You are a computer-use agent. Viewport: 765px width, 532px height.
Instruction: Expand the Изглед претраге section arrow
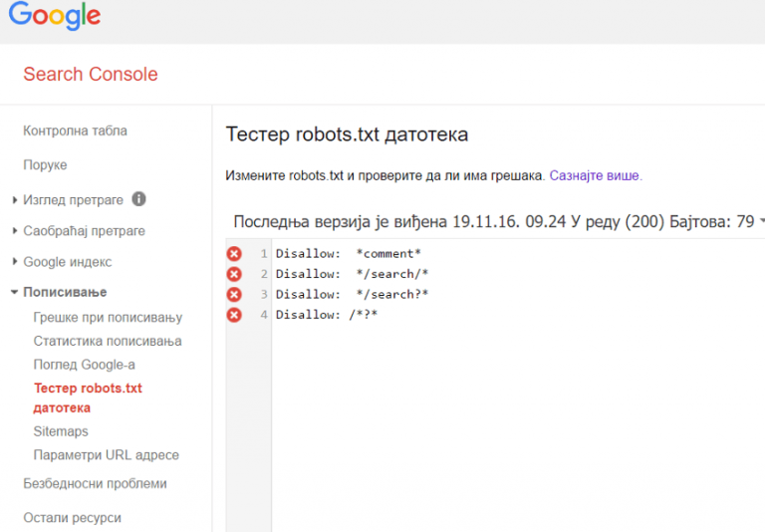(15, 199)
